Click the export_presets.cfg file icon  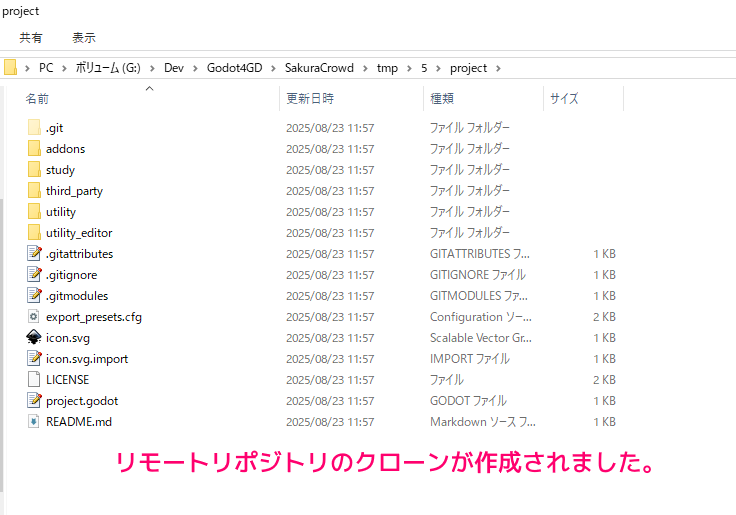34,317
